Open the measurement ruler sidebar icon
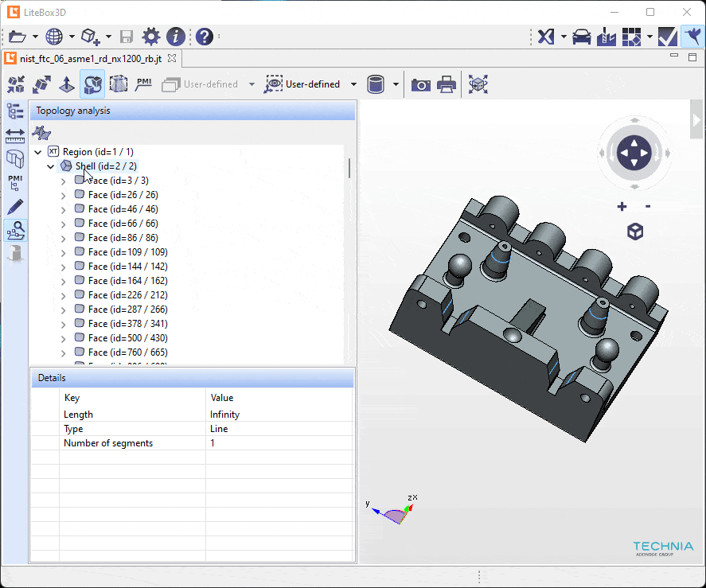Image resolution: width=706 pixels, height=588 pixels. [x=15, y=135]
